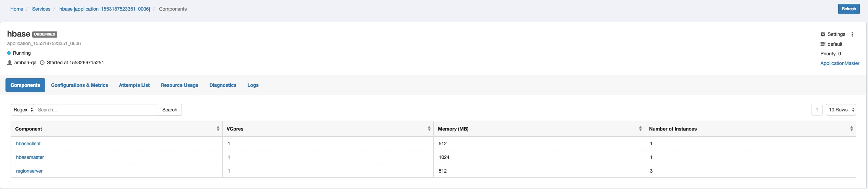Open the hbaseclient component

point(28,144)
